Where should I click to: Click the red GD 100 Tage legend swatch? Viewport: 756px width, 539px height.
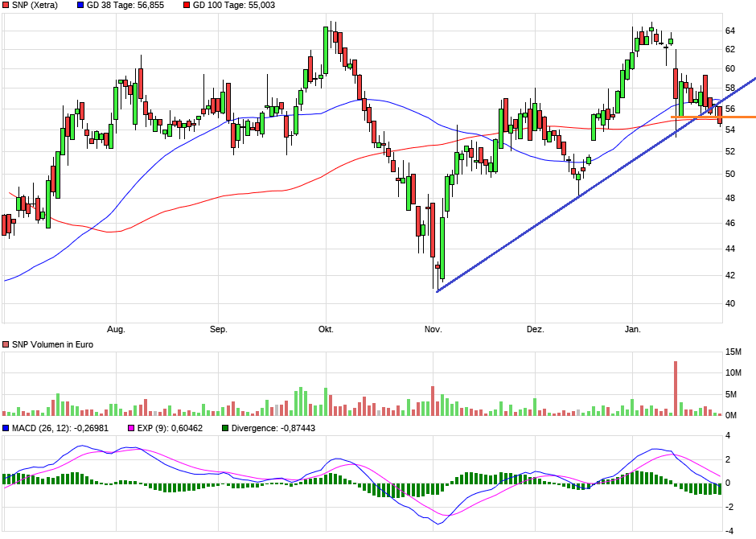coord(187,6)
